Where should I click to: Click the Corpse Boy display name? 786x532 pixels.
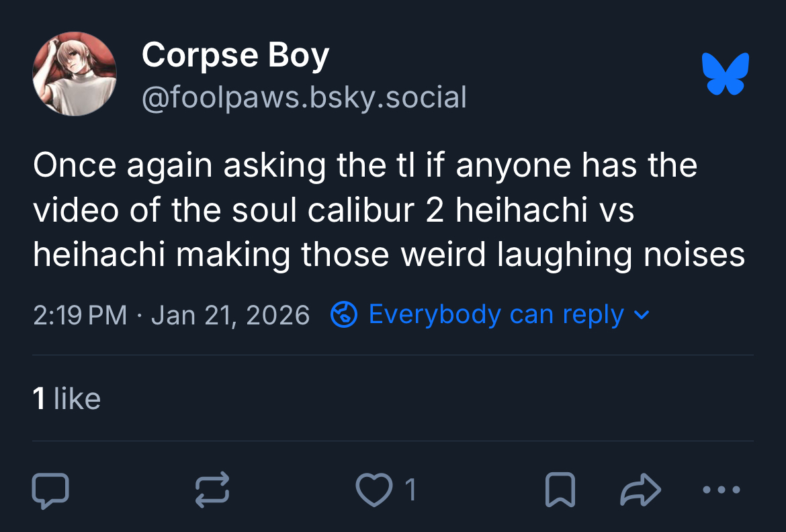point(235,56)
